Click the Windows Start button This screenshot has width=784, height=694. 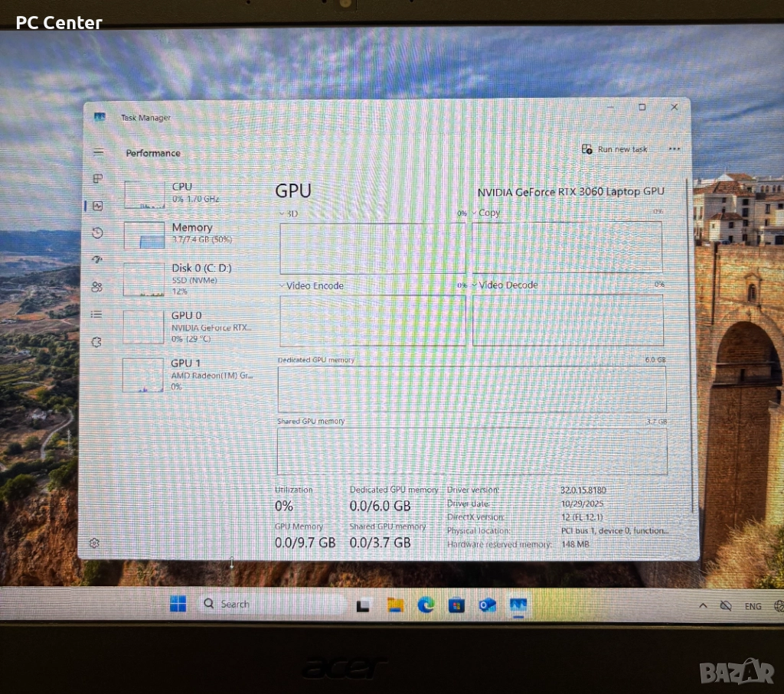point(178,604)
